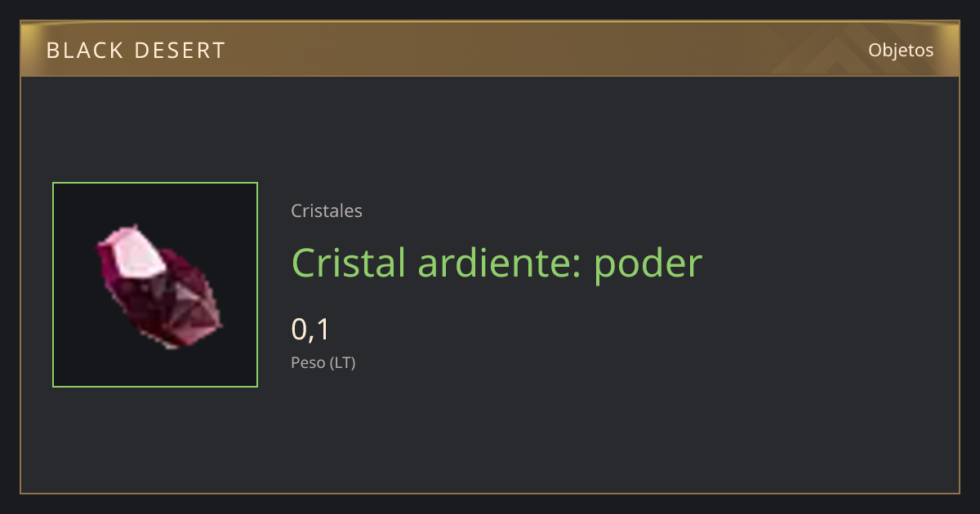The height and width of the screenshot is (514, 980).
Task: Select the Cristales category label
Action: [x=327, y=210]
